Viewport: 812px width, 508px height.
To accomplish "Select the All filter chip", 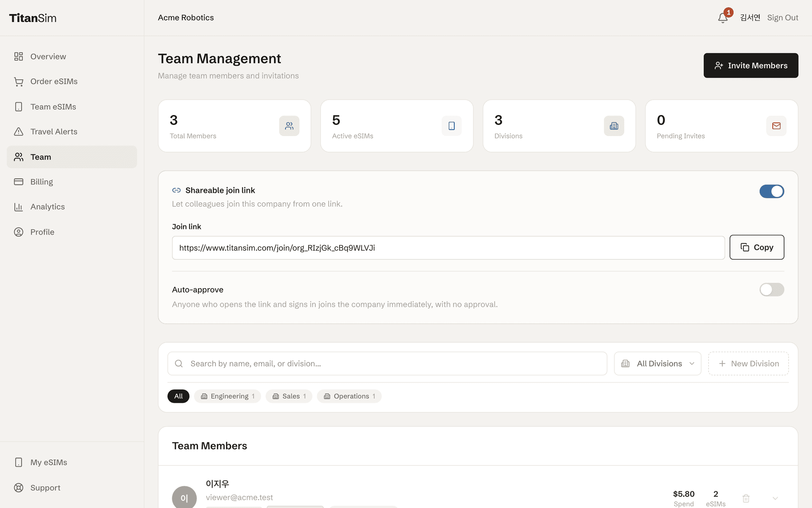I will (179, 396).
